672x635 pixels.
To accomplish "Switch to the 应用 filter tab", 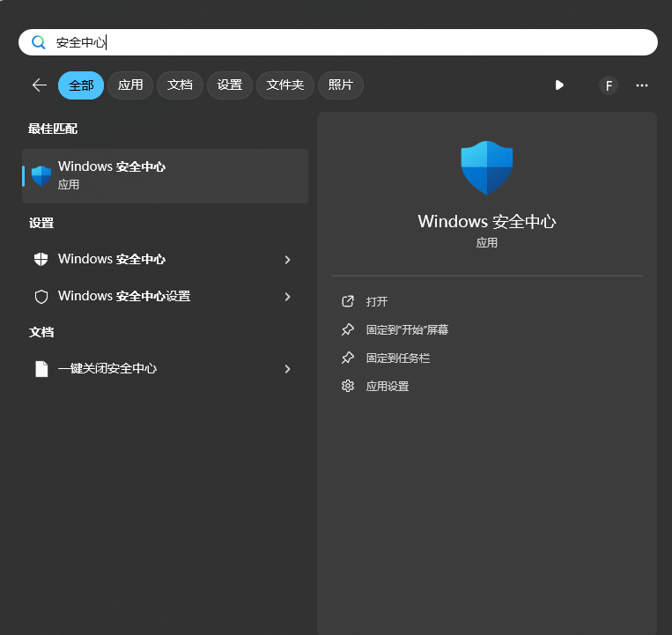I will click(x=130, y=85).
